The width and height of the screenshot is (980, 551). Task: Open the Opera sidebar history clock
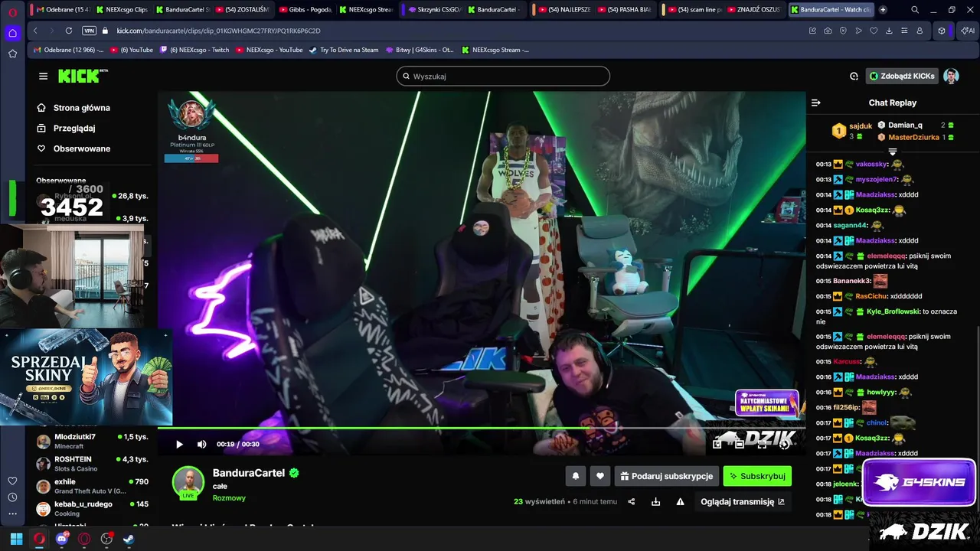pyautogui.click(x=12, y=497)
